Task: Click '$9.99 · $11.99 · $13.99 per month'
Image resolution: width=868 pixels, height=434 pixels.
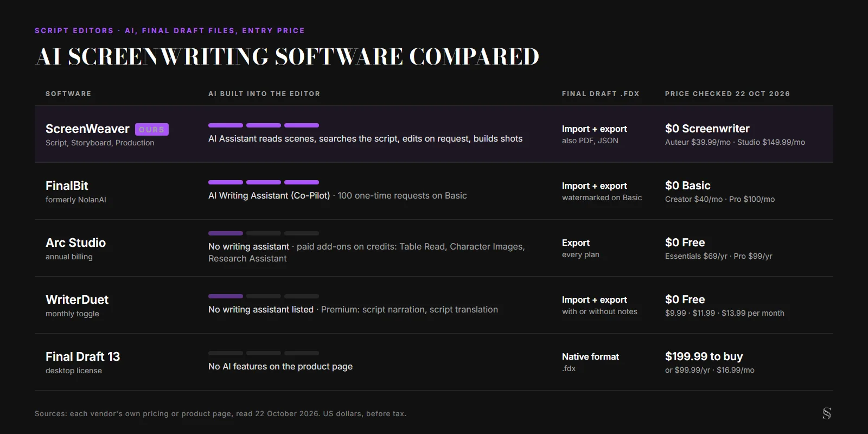Action: [x=725, y=313]
